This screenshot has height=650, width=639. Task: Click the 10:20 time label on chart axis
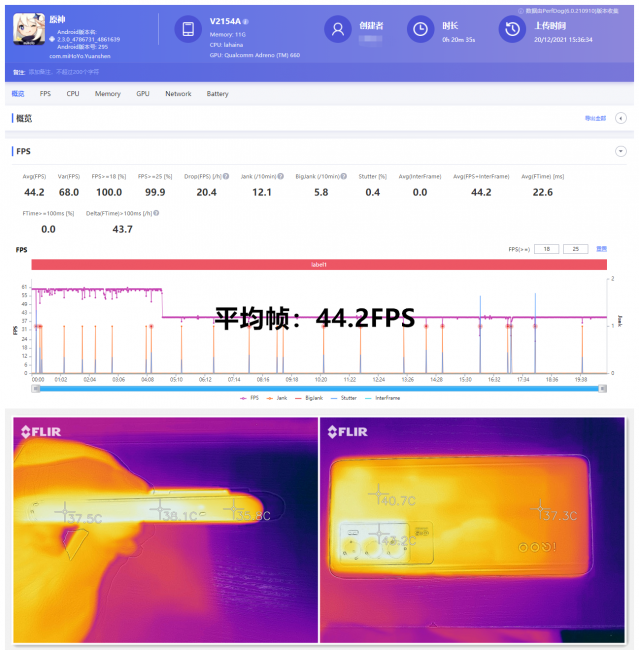point(321,379)
